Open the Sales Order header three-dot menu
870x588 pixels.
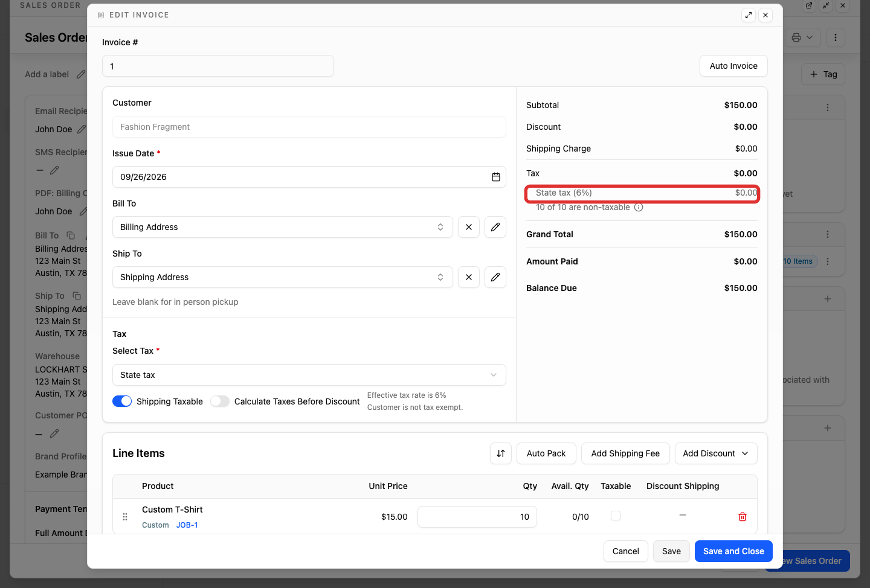pyautogui.click(x=836, y=37)
